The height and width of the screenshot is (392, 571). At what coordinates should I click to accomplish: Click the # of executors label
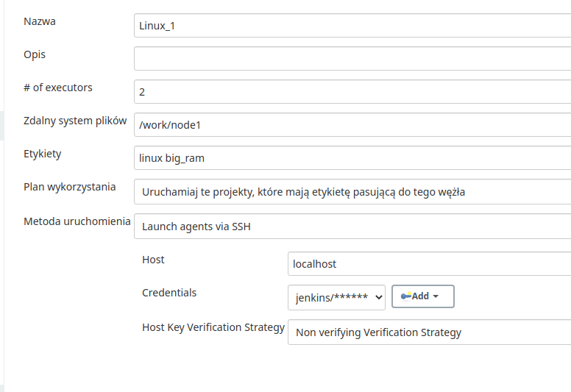point(58,88)
